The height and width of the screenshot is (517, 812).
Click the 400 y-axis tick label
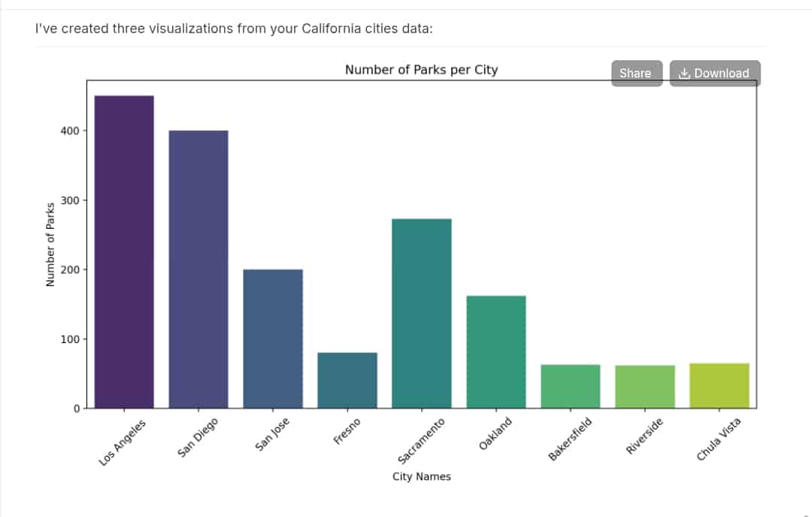click(x=70, y=131)
